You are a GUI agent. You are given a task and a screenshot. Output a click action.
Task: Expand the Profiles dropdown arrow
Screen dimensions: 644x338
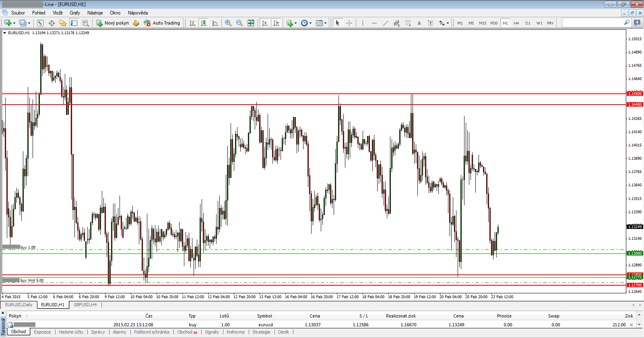click(29, 23)
